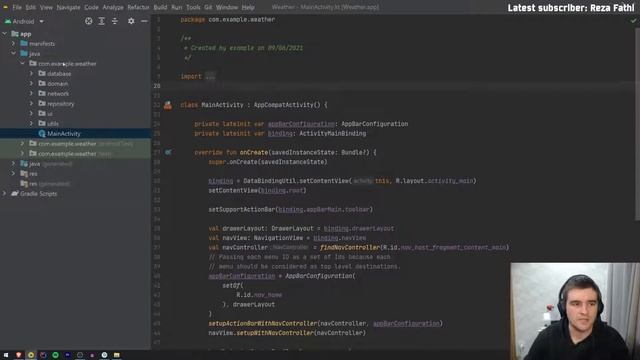Select MainActivity file in project tree
The image size is (640, 360).
click(76, 133)
